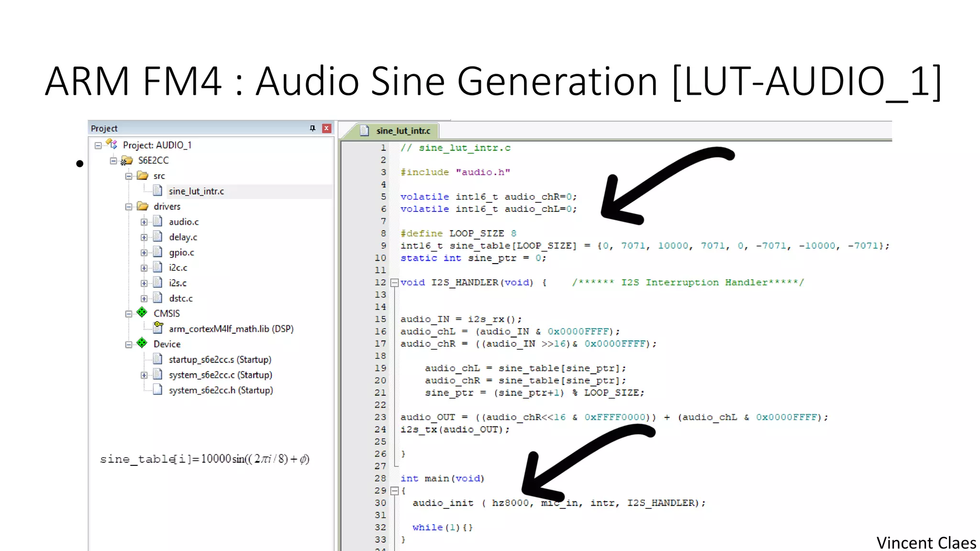Fold the main function block at line 29
Image resolution: width=980 pixels, height=551 pixels.
(x=394, y=491)
